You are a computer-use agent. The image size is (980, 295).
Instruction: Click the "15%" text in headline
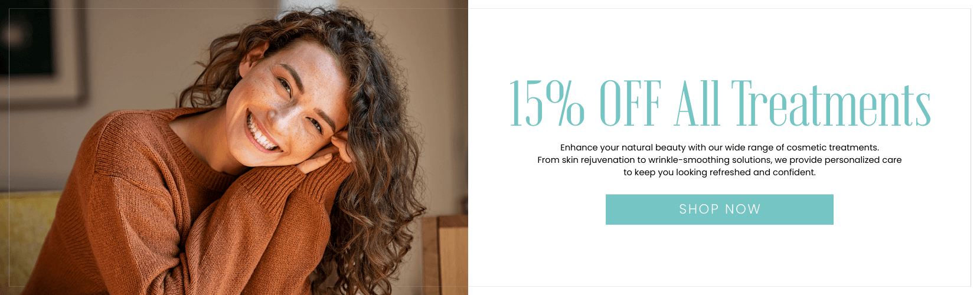pos(547,104)
